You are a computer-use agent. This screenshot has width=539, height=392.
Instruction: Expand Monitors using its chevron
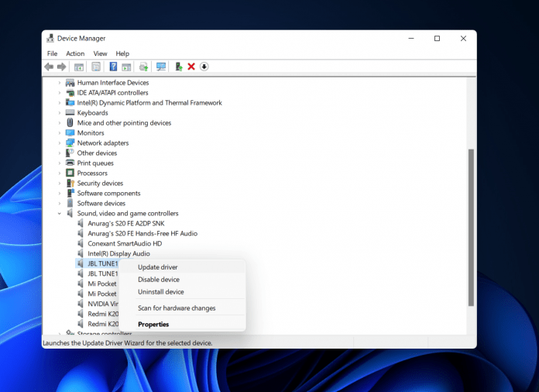click(x=60, y=132)
